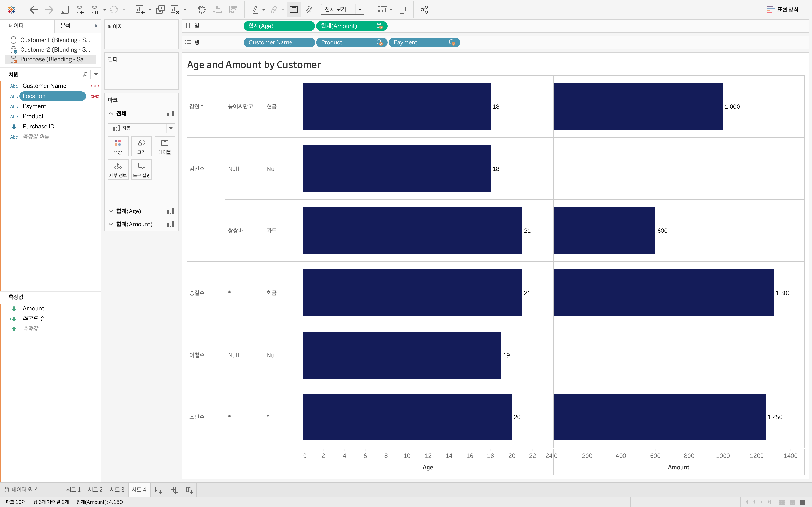Toggle Customer Name blend link icon
The image size is (812, 507).
click(95, 86)
